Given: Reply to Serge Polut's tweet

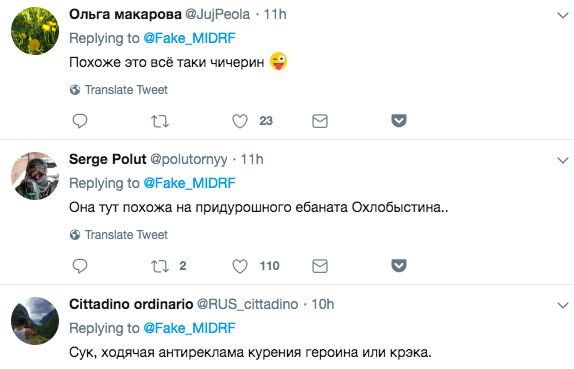Looking at the screenshot, I should [x=80, y=266].
